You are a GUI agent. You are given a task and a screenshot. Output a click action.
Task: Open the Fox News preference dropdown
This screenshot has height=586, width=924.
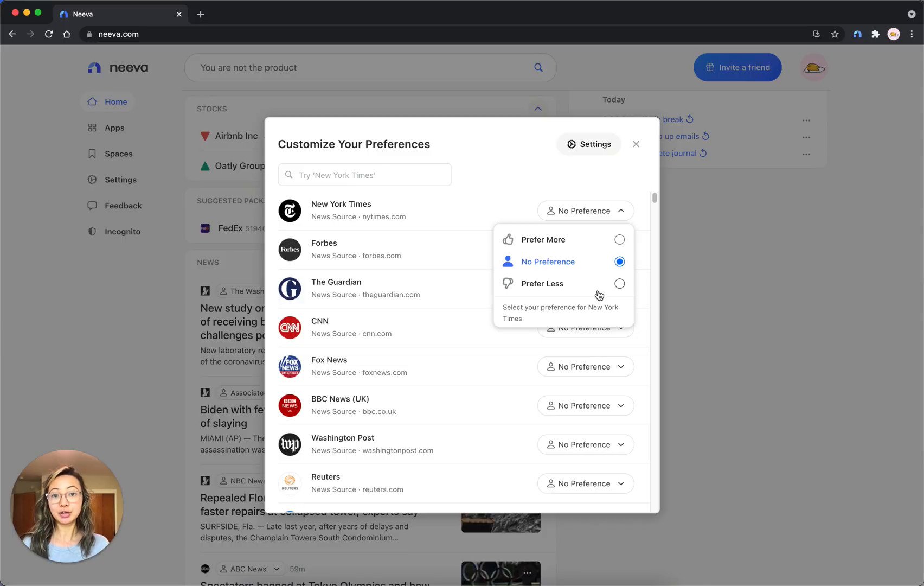[586, 367]
